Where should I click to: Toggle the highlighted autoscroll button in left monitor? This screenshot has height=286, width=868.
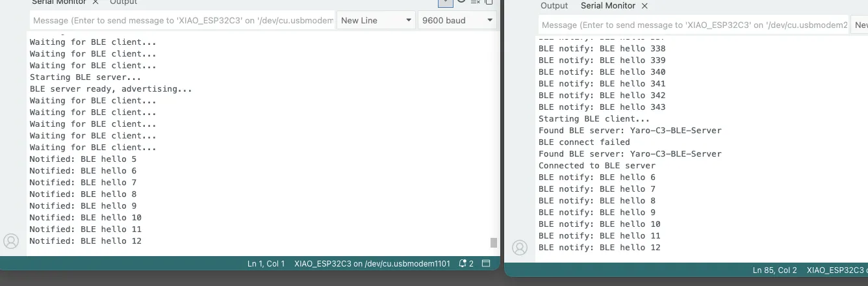446,3
